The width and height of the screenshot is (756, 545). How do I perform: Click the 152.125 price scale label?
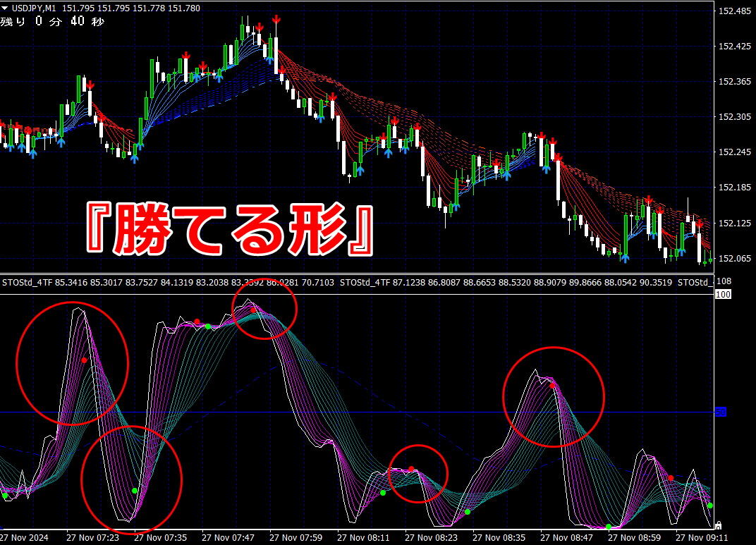(734, 223)
